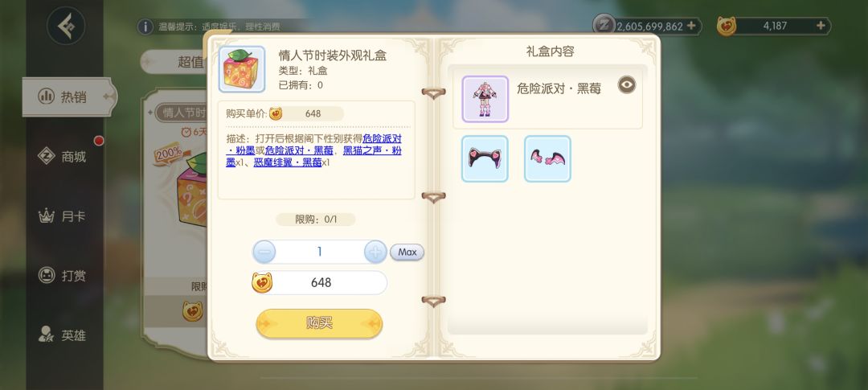Add cat coins with the plus icon
Screen dimensions: 868x390
coord(821,26)
